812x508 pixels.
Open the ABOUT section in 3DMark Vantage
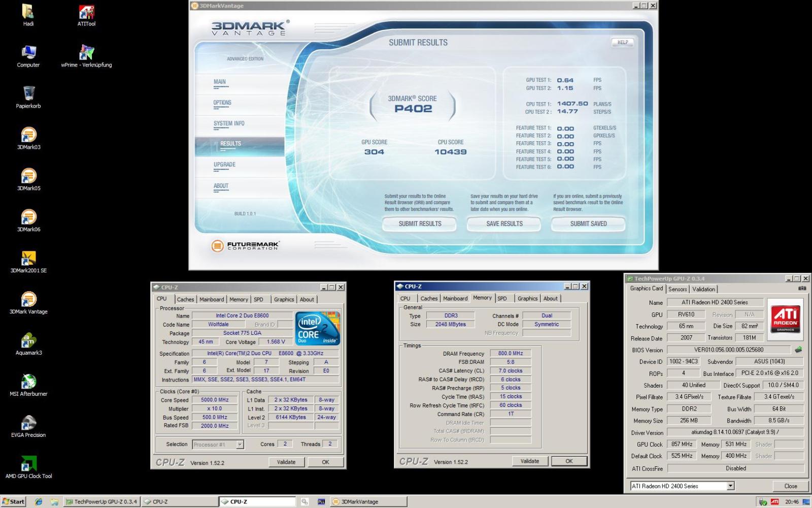[x=221, y=186]
